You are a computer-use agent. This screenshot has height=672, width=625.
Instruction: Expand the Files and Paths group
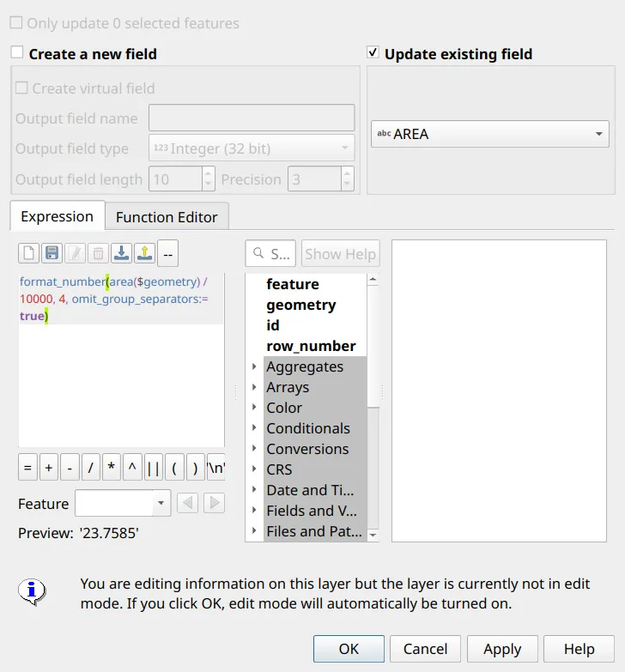(x=254, y=530)
